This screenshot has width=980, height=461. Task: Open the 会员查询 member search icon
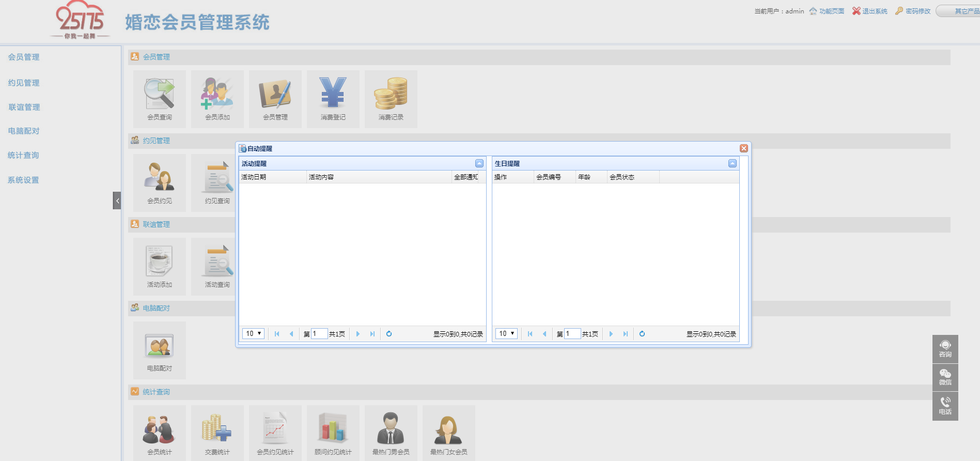[160, 98]
